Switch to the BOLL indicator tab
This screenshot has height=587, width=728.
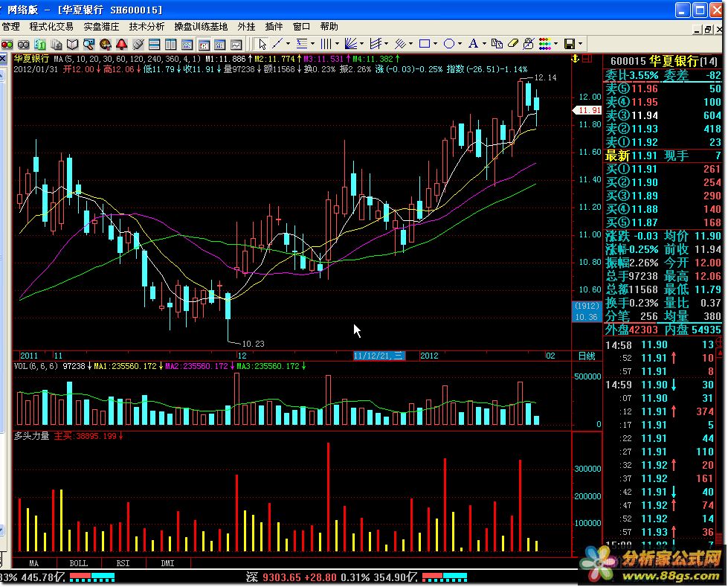coord(79,563)
